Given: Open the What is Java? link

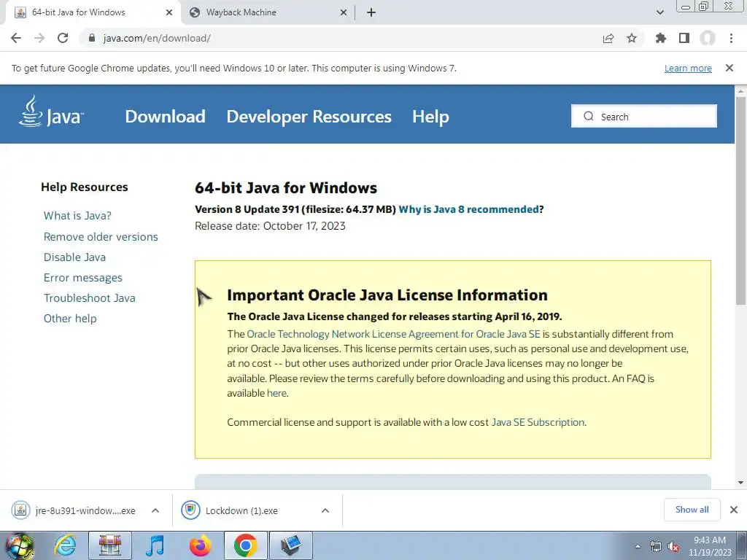Looking at the screenshot, I should [x=77, y=216].
